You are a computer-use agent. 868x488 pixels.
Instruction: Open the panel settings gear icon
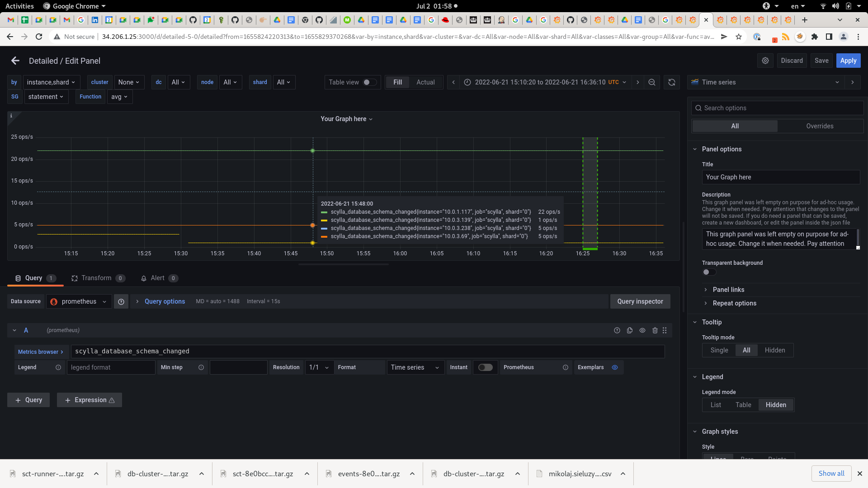click(x=765, y=60)
